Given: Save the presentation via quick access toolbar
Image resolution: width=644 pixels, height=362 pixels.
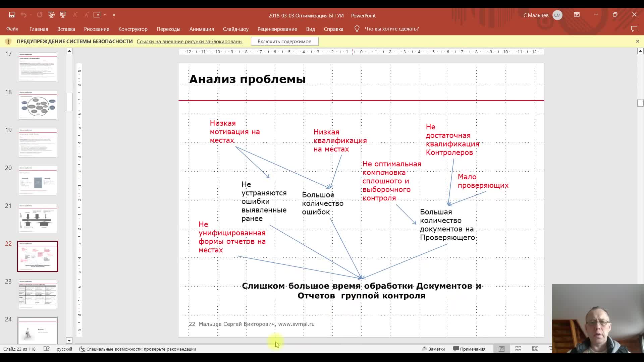Looking at the screenshot, I should click(12, 15).
